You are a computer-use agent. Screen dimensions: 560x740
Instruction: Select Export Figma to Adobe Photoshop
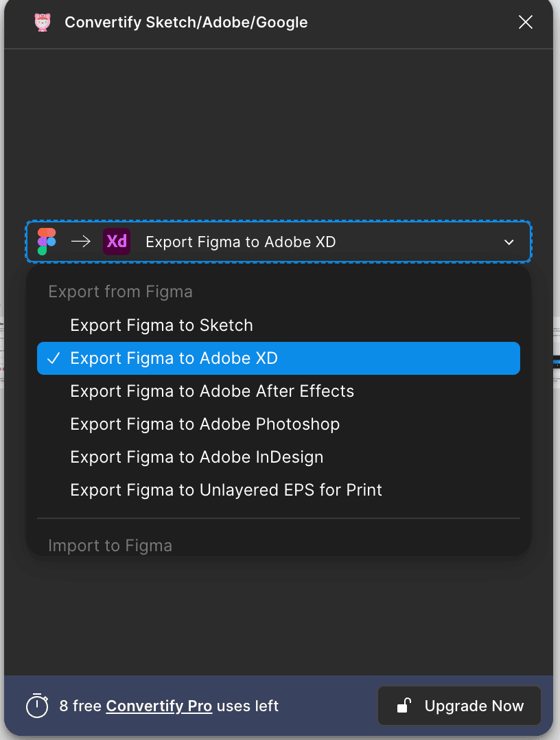pos(205,424)
